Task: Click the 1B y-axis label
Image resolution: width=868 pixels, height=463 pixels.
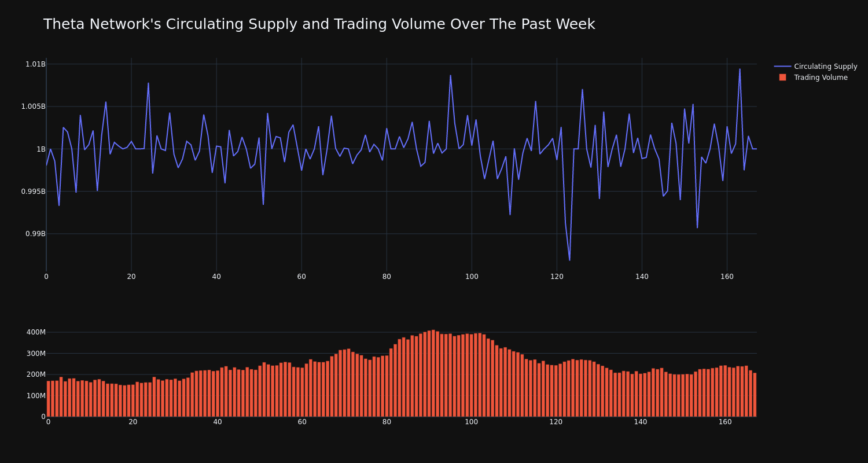Action: tap(41, 149)
